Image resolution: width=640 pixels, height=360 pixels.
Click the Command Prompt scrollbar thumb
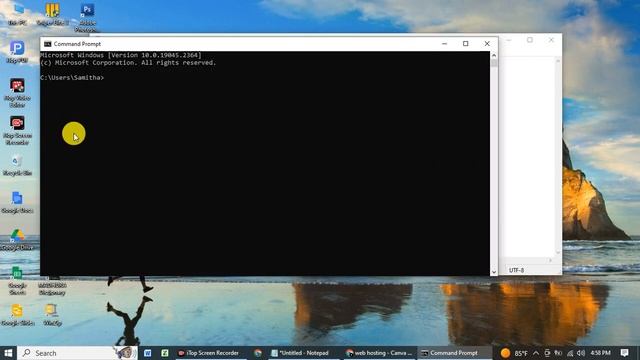(494, 63)
